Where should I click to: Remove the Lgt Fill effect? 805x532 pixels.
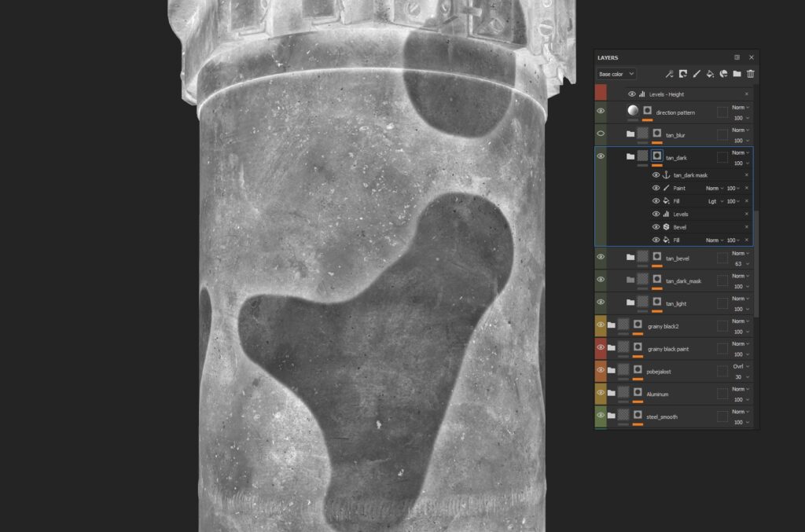click(747, 200)
